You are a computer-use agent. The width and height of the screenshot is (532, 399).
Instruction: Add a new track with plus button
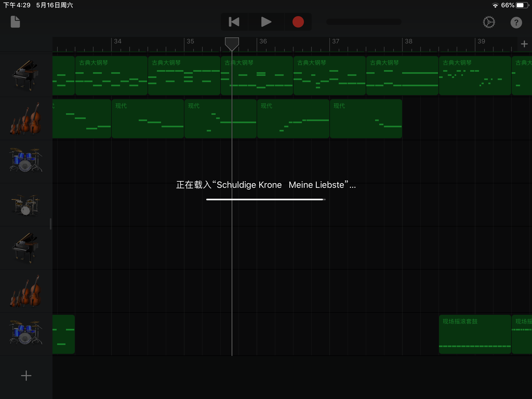(26, 376)
